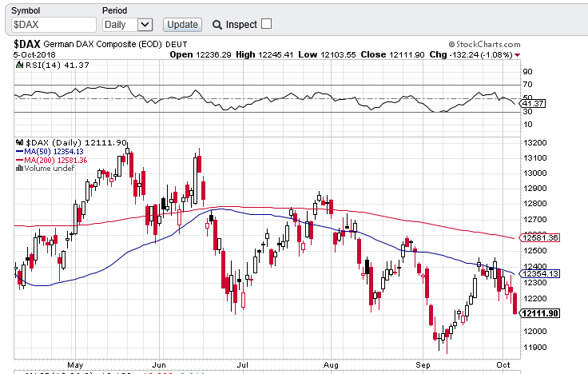This screenshot has width=588, height=374.
Task: Click the 11900 price axis label
Action: tap(535, 348)
